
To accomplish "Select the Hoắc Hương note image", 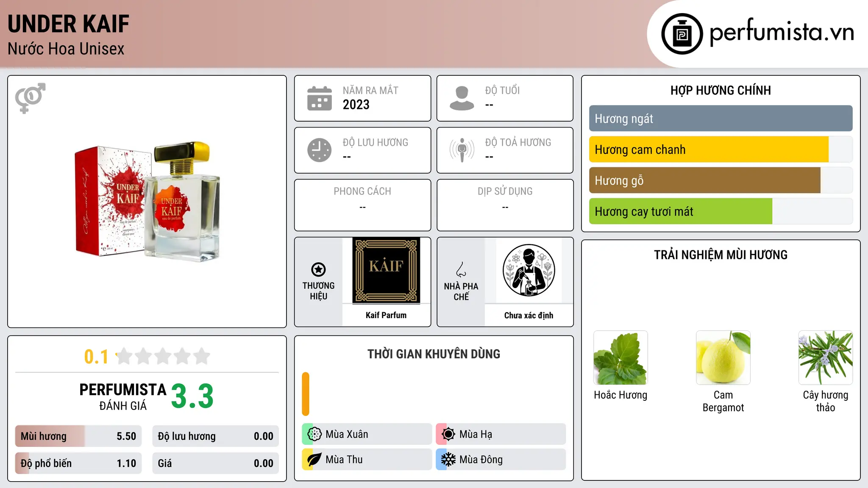I will click(x=620, y=358).
